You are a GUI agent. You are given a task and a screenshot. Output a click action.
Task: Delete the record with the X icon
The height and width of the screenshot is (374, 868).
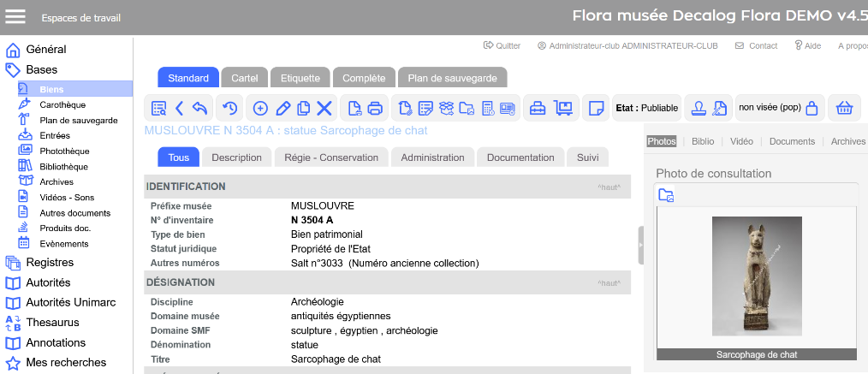point(324,108)
